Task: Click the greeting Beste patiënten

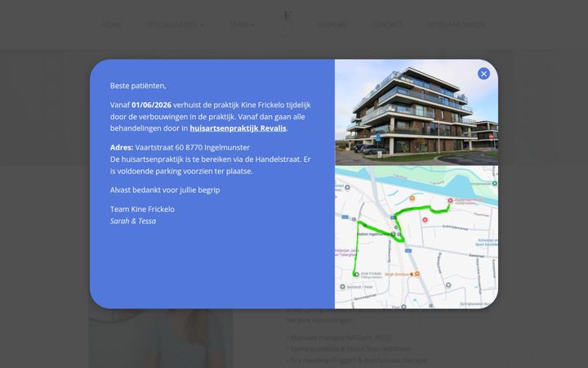Action: point(138,86)
